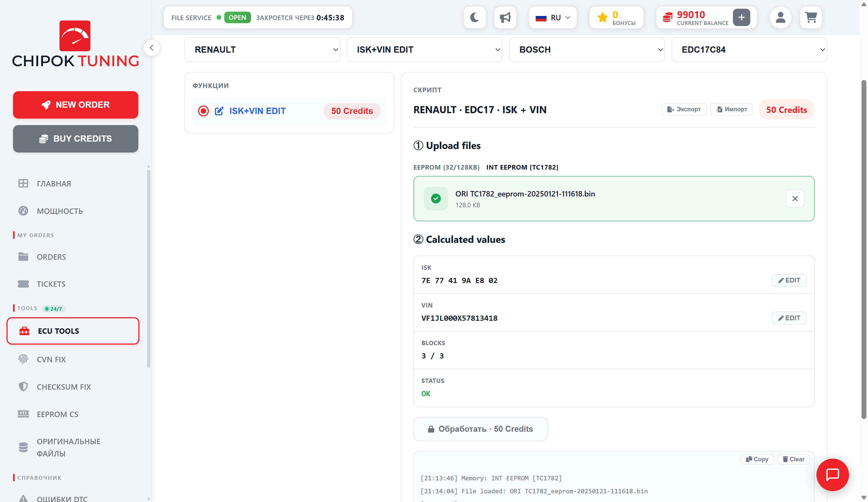This screenshot has height=502, width=868.
Task: Select ECU TOOLS sidebar item
Action: 73,331
